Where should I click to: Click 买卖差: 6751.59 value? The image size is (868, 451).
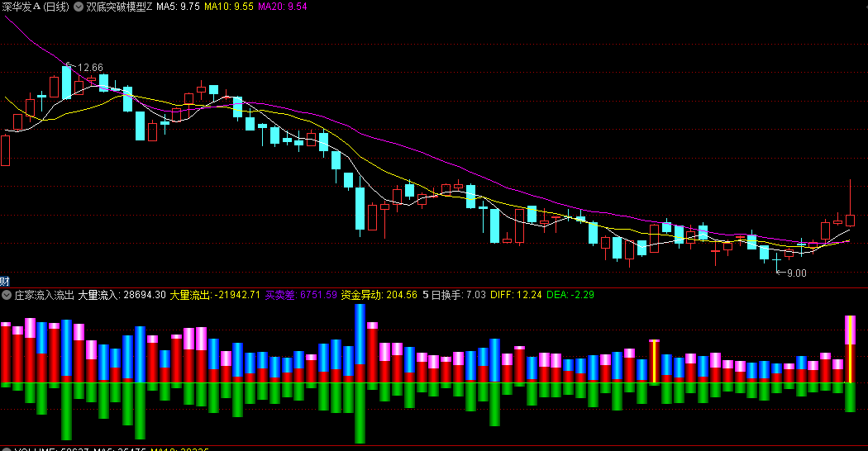tap(301, 295)
